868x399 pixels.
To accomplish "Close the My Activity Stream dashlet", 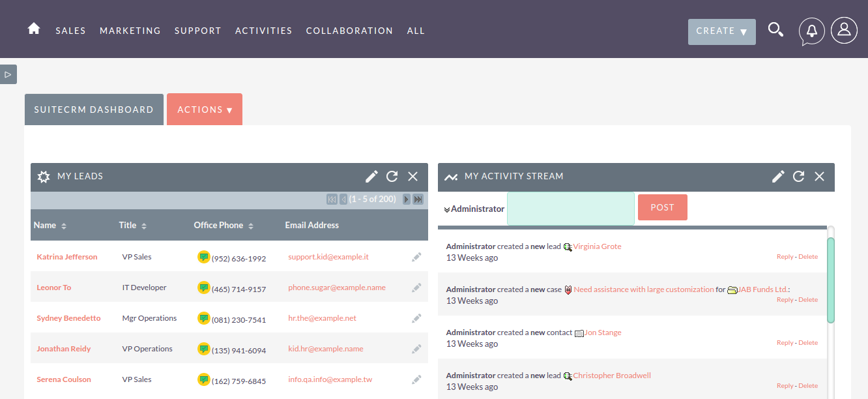I will [819, 176].
